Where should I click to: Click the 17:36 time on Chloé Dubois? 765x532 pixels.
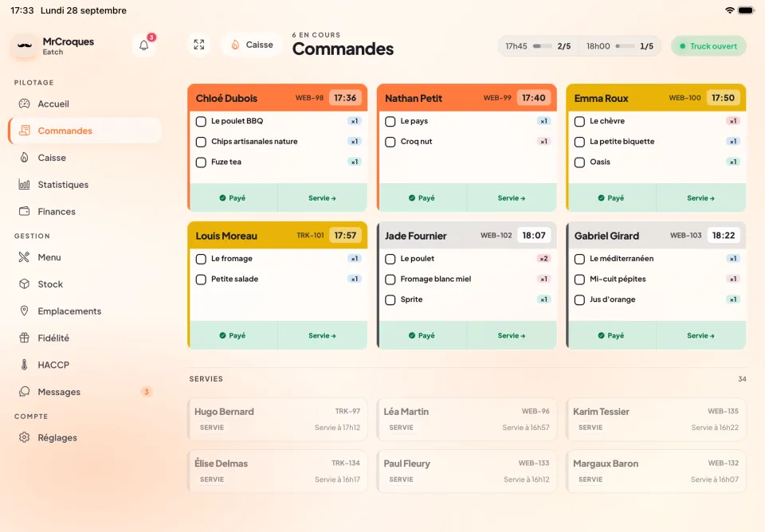[x=345, y=98]
